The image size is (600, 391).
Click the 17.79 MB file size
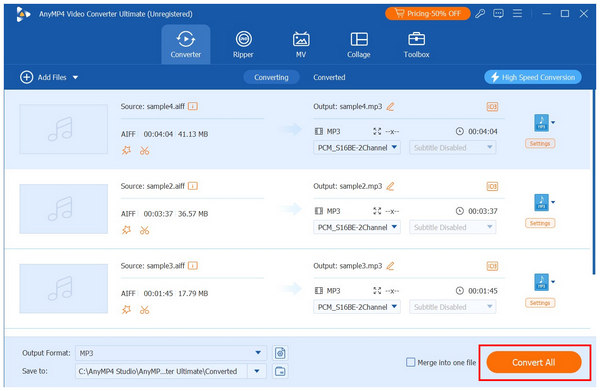[x=193, y=293]
